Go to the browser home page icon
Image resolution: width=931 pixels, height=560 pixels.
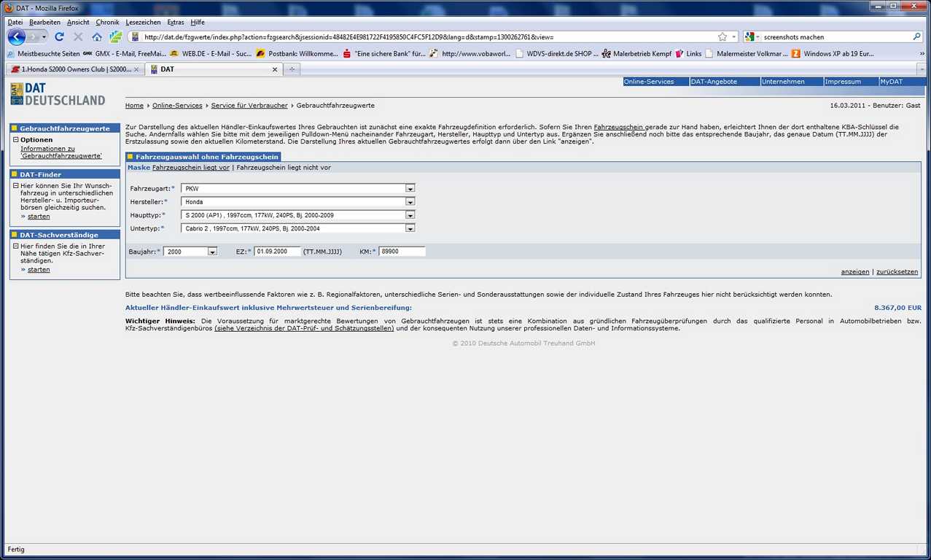96,36
